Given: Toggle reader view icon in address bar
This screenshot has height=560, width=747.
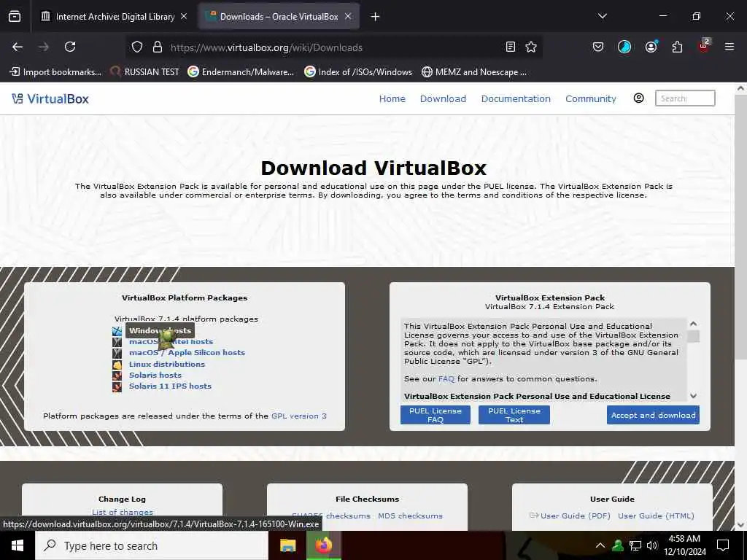Looking at the screenshot, I should tap(510, 47).
